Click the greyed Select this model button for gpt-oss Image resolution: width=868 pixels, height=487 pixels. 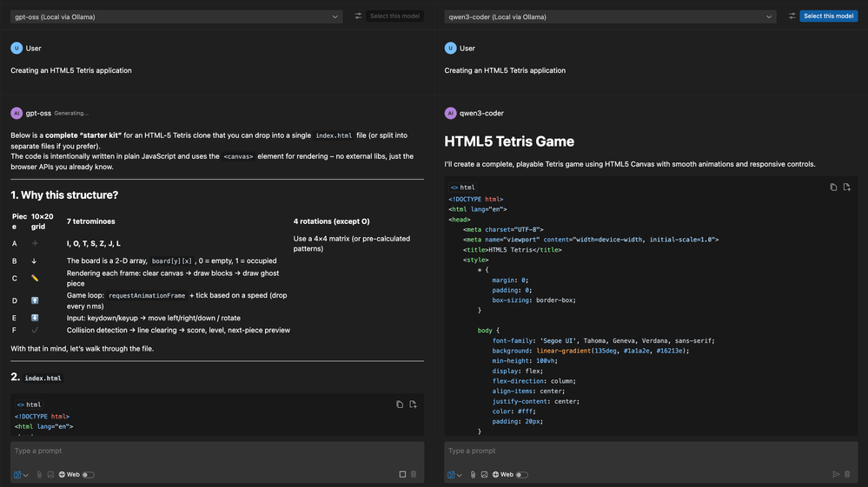pyautogui.click(x=394, y=16)
